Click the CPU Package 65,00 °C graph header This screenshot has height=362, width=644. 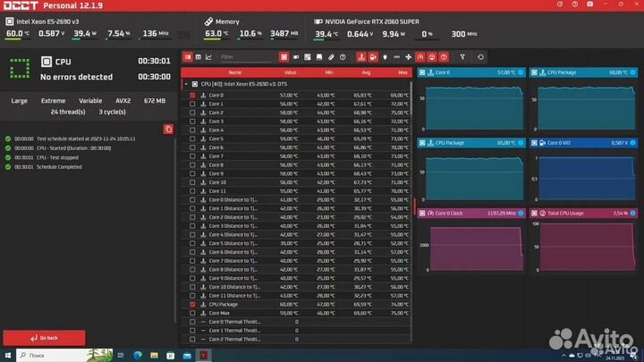(471, 143)
